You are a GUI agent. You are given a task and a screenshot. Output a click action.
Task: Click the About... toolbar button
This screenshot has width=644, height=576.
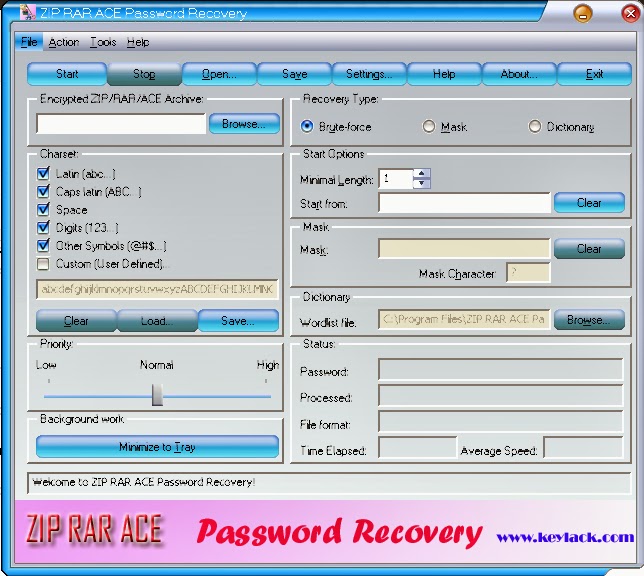pos(519,74)
